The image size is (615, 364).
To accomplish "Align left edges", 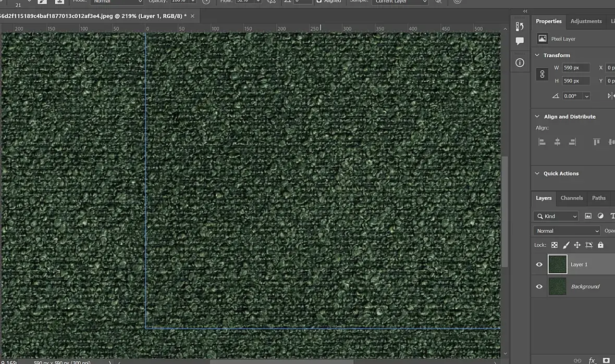I will [542, 142].
